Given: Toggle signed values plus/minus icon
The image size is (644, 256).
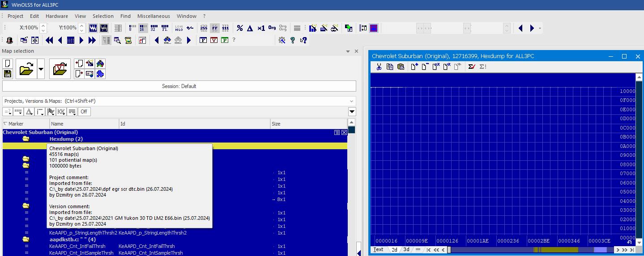Looking at the screenshot, I should (x=190, y=28).
